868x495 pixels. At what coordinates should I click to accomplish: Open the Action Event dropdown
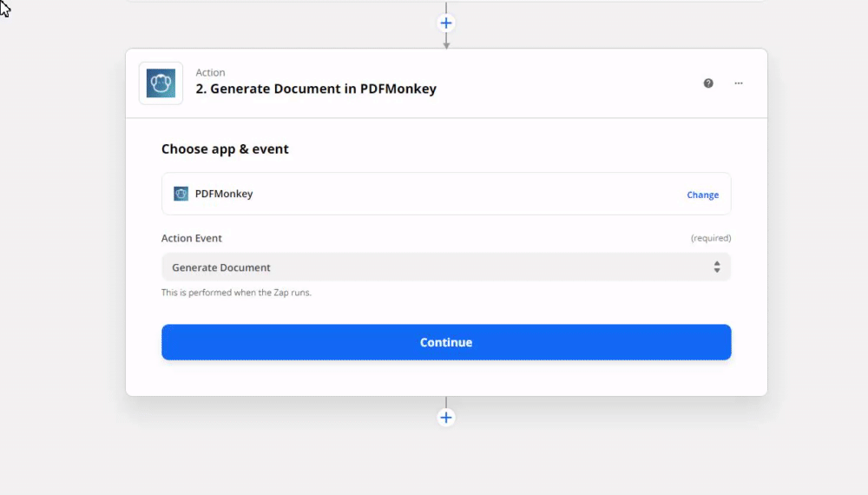(x=446, y=267)
